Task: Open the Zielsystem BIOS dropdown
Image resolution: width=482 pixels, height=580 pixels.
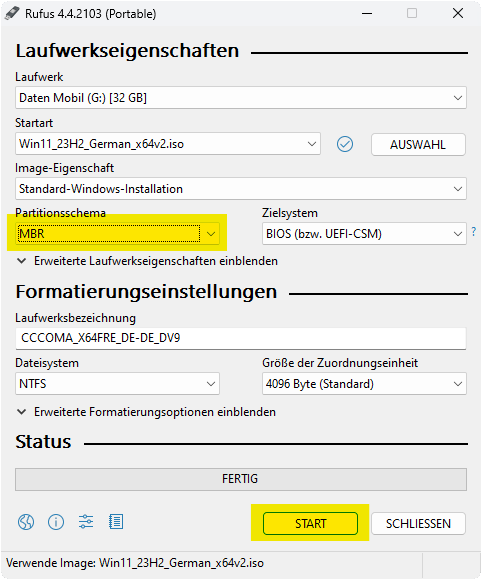Action: pyautogui.click(x=364, y=234)
